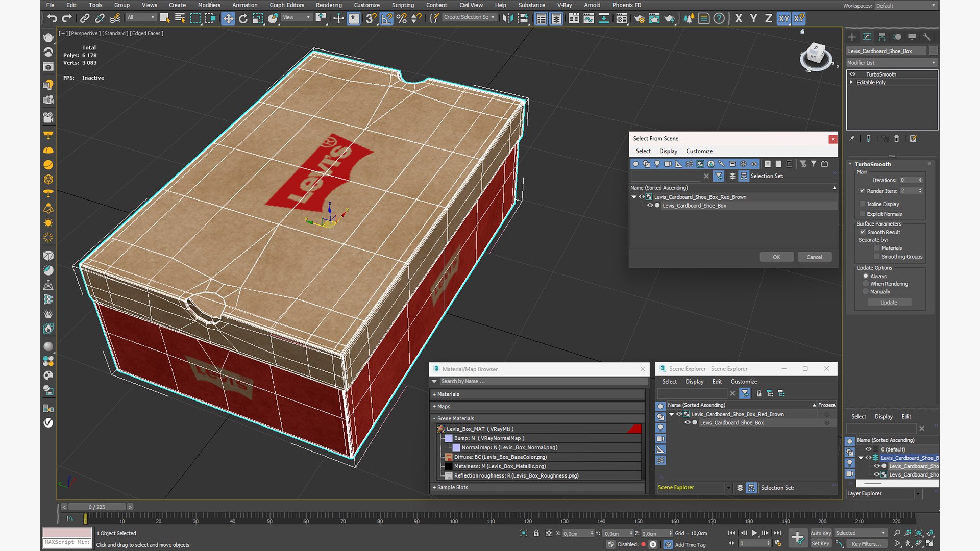Select the Manually update option
980x551 pixels.
click(x=866, y=292)
